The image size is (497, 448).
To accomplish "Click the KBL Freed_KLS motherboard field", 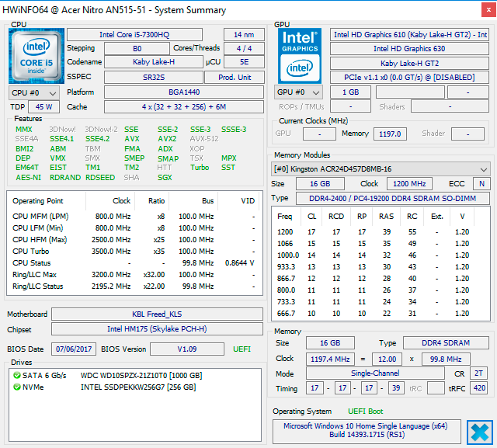I will tap(155, 314).
